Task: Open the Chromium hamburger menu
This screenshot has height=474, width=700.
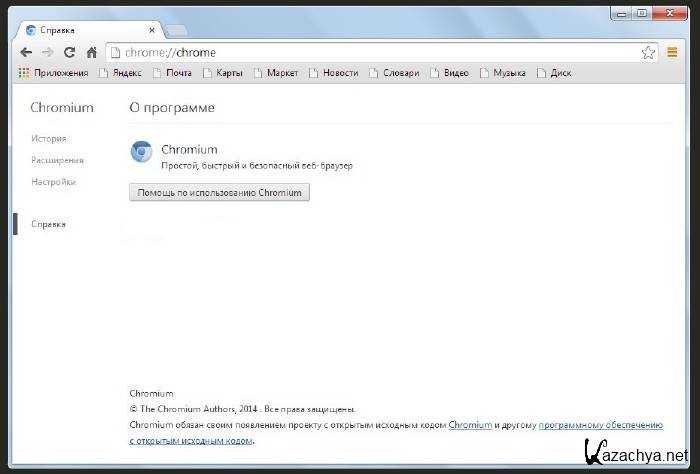Action: tap(673, 52)
